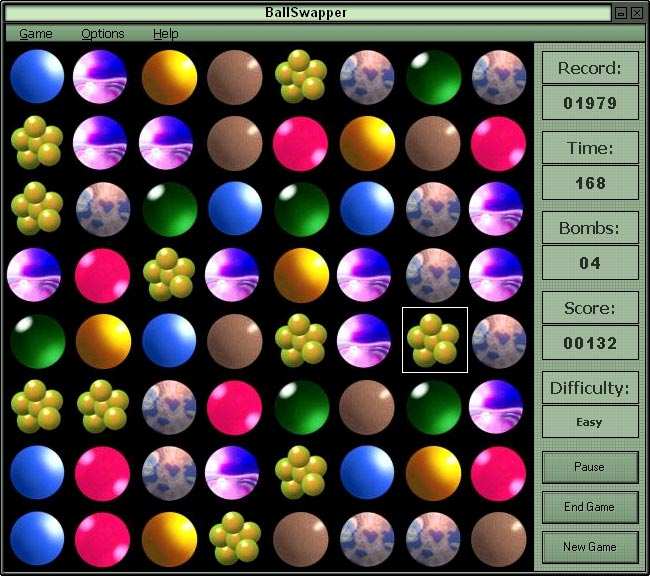The image size is (650, 576).
Task: Pause the game with the Pause button
Action: tap(590, 467)
